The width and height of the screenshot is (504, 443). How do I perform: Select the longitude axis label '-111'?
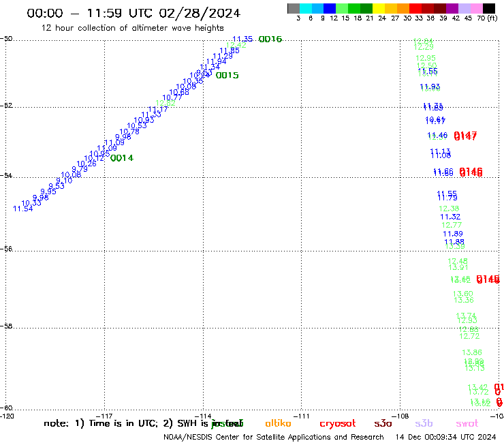click(302, 416)
